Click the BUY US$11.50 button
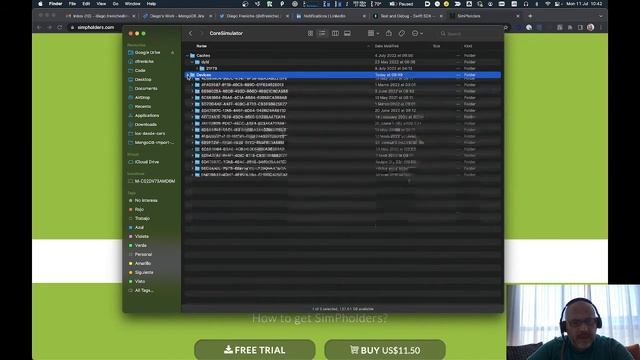The image size is (640, 360). (x=385, y=350)
